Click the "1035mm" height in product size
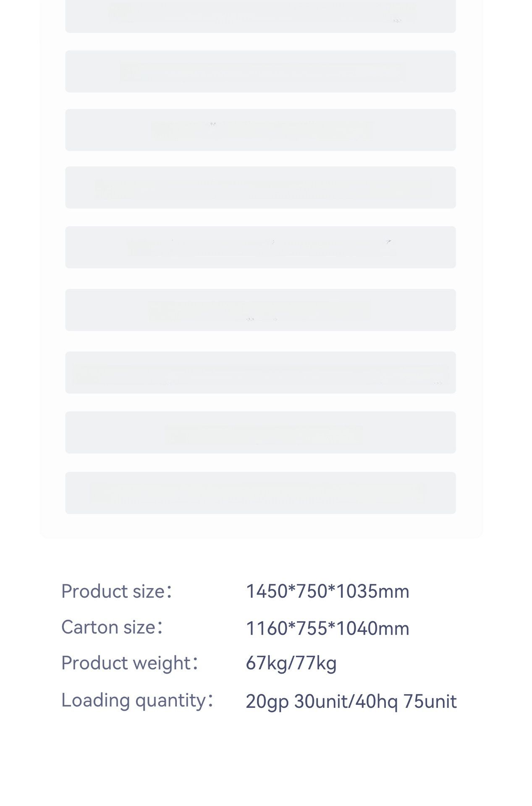 point(372,591)
